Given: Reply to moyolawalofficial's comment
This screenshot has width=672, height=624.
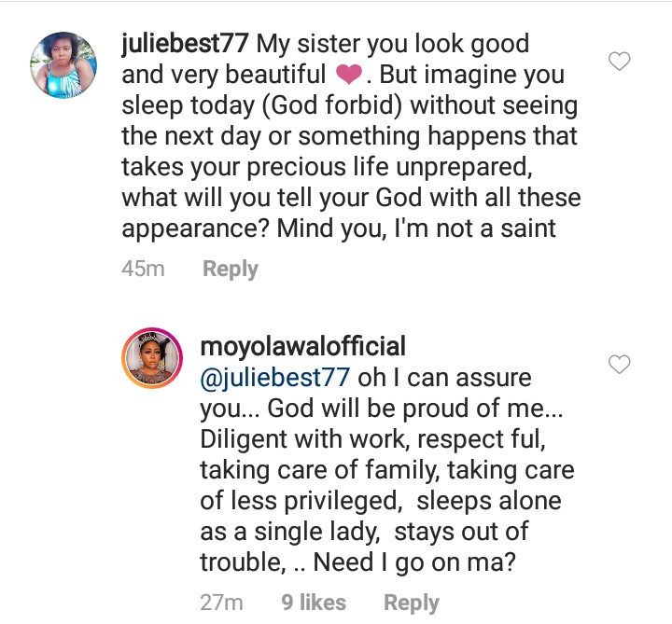Looking at the screenshot, I should (412, 603).
